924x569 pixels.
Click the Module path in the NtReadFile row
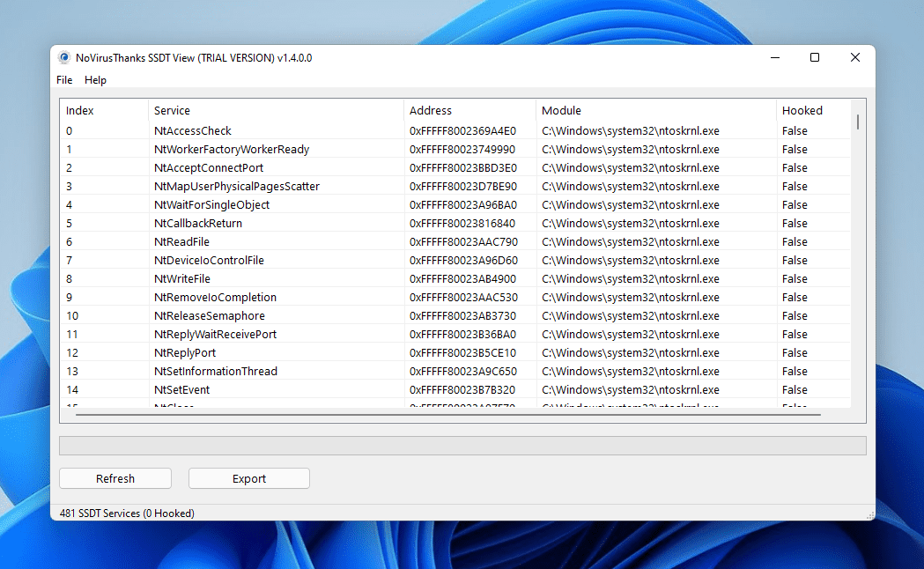tap(631, 241)
